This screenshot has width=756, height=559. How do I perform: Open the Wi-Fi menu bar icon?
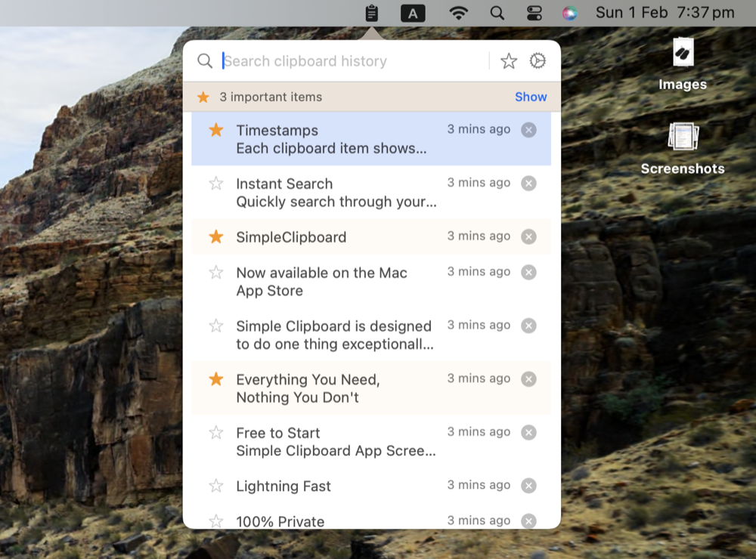[458, 13]
